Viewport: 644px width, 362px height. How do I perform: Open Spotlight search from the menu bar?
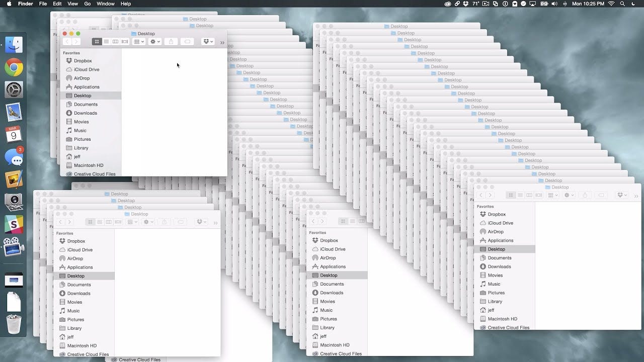pyautogui.click(x=622, y=4)
